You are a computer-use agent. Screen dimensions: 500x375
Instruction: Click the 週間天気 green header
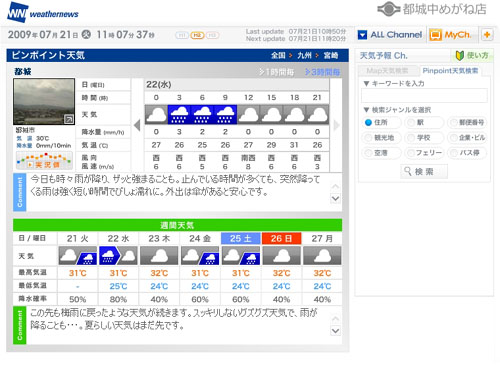pyautogui.click(x=177, y=225)
